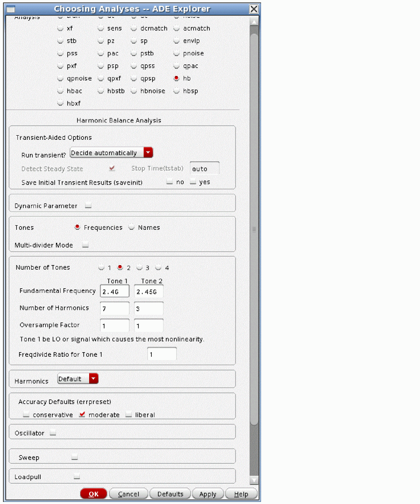Select the pss analysis radio button
Viewport: 420px width, 504px height.
tap(61, 54)
